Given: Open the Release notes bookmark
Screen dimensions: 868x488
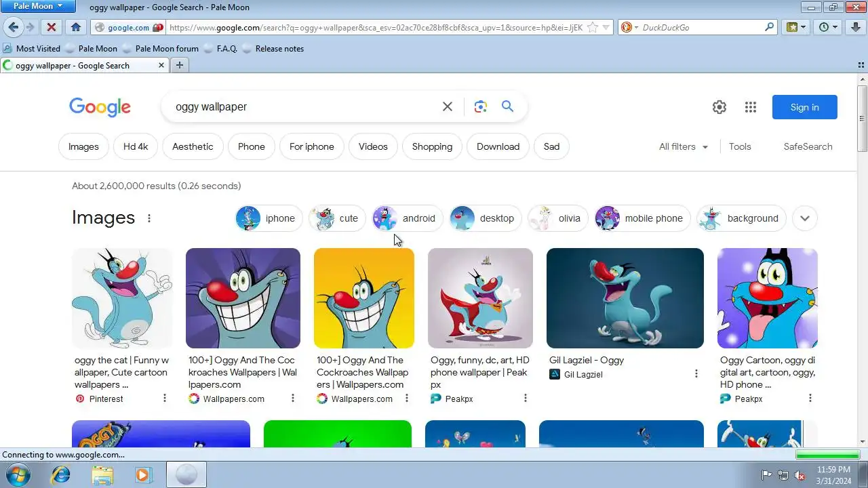Looking at the screenshot, I should tap(273, 49).
